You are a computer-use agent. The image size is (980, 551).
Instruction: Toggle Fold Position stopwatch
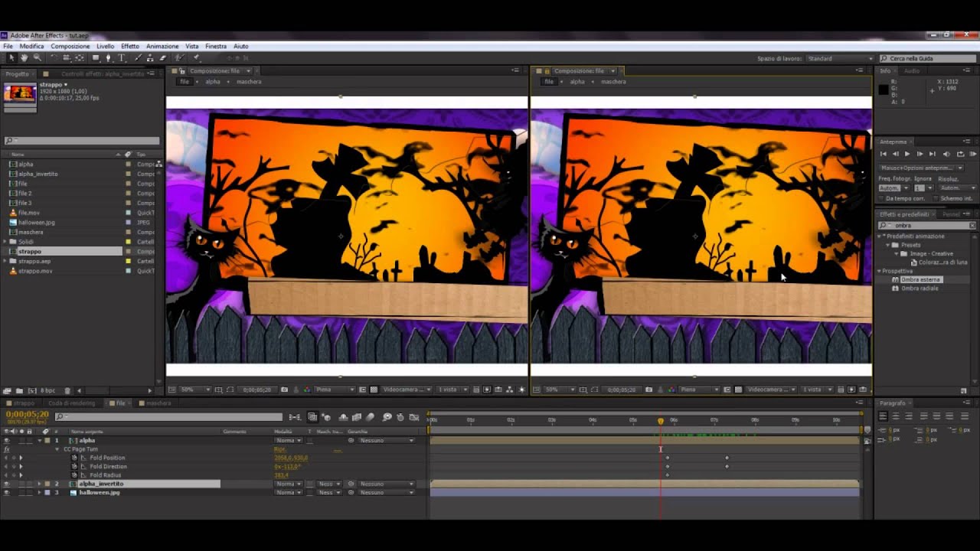[74, 458]
